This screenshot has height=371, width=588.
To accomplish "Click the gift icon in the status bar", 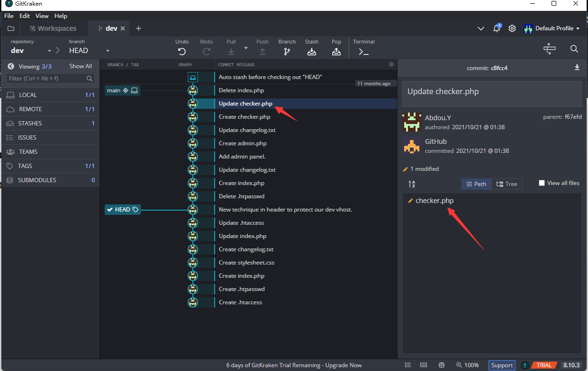I will point(442,365).
